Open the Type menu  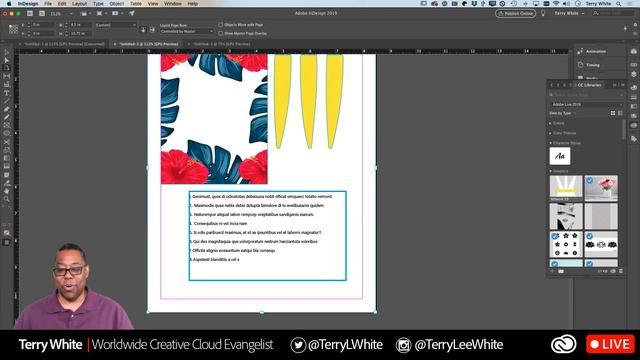point(98,4)
